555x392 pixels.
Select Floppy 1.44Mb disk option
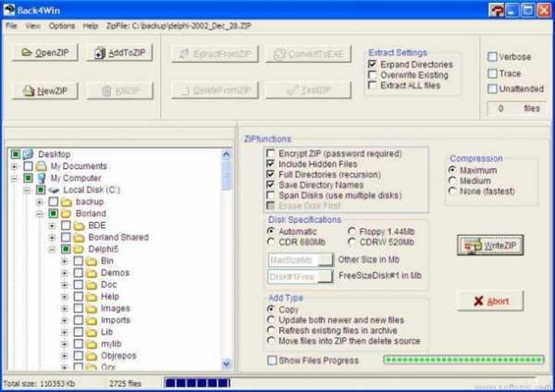pos(351,232)
